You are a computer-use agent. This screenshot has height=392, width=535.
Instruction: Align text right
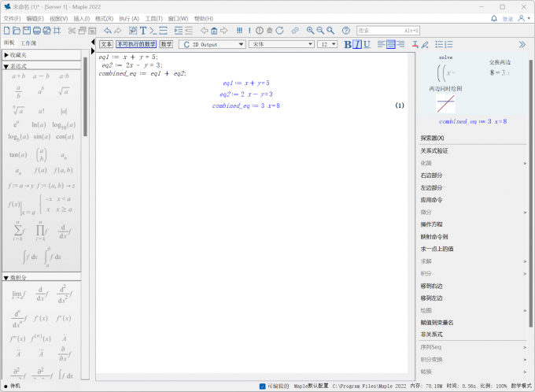pos(400,44)
